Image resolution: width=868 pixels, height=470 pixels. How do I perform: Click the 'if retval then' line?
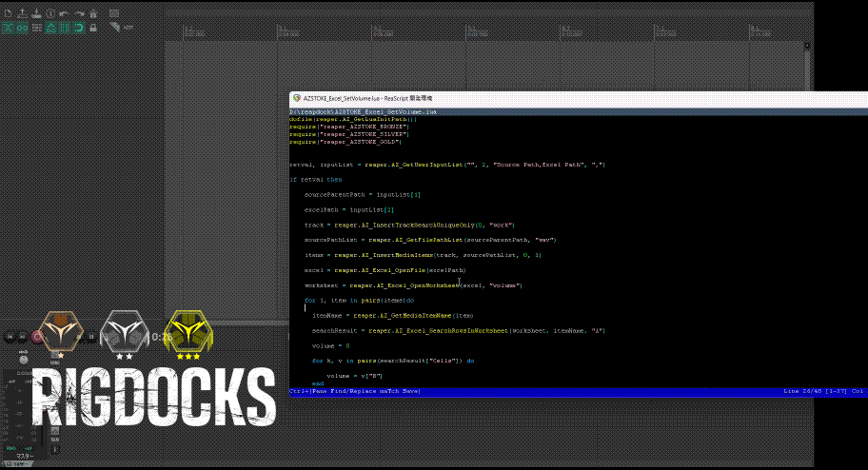click(x=316, y=180)
